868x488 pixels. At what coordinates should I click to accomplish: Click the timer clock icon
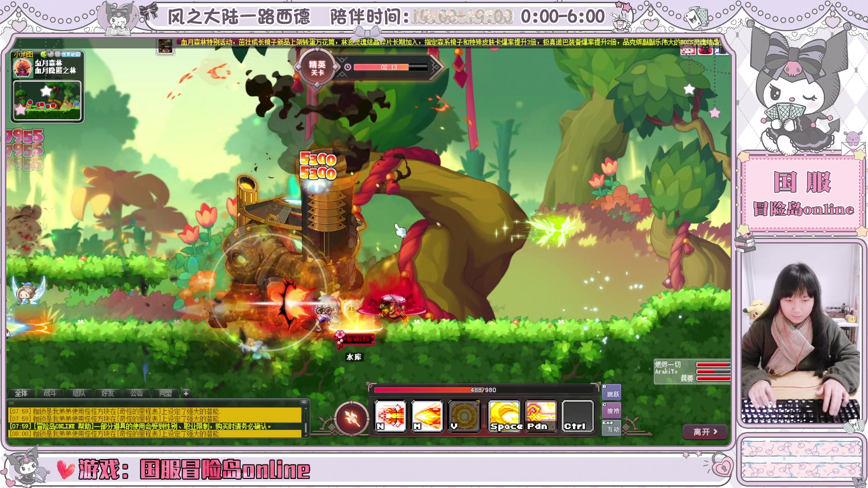348,67
